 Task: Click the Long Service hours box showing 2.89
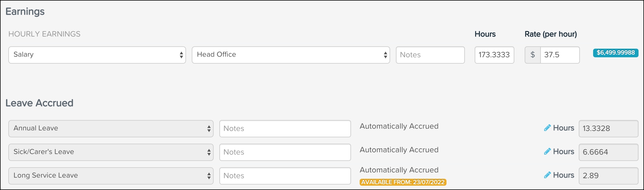608,176
